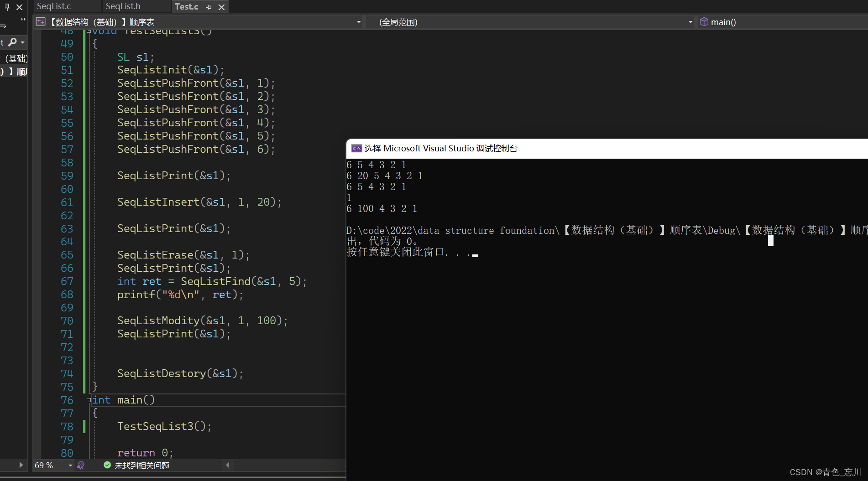Viewport: 868px width, 481px height.
Task: Click the SeqListDestory(&s1); line
Action: 180,374
